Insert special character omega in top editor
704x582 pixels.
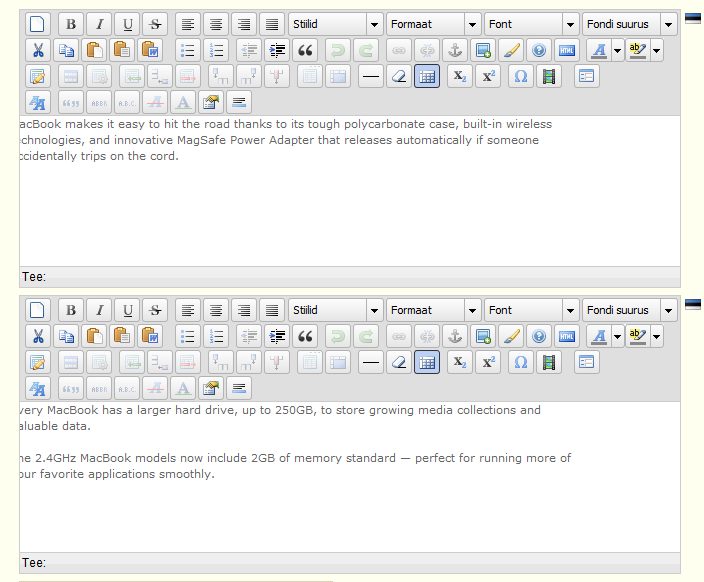pyautogui.click(x=521, y=76)
